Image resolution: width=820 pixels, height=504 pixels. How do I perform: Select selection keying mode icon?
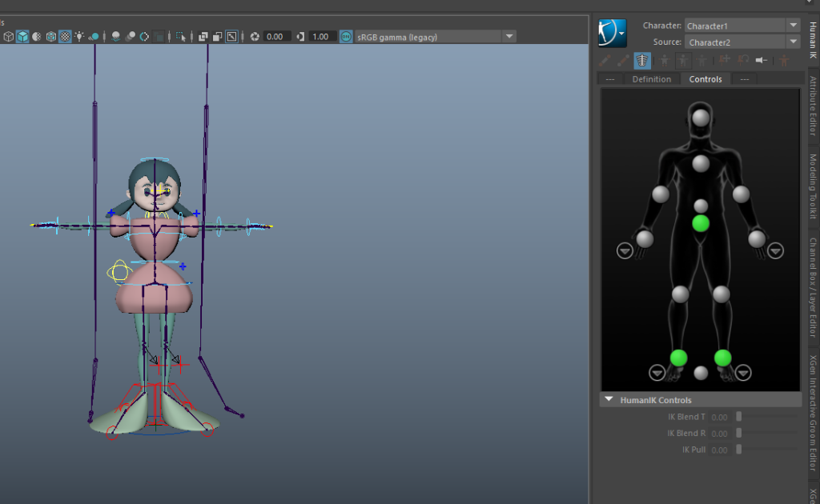point(701,61)
